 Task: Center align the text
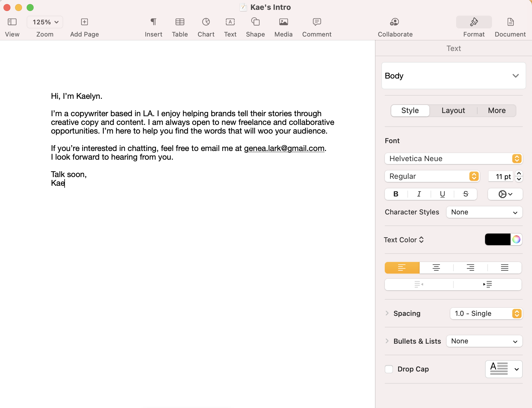(x=436, y=268)
